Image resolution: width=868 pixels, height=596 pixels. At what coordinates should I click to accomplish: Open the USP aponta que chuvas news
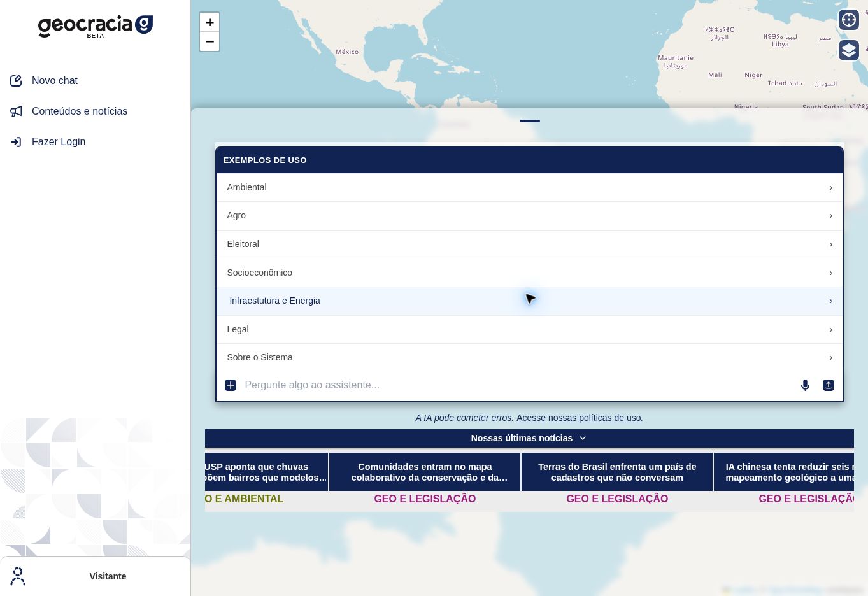point(266,472)
